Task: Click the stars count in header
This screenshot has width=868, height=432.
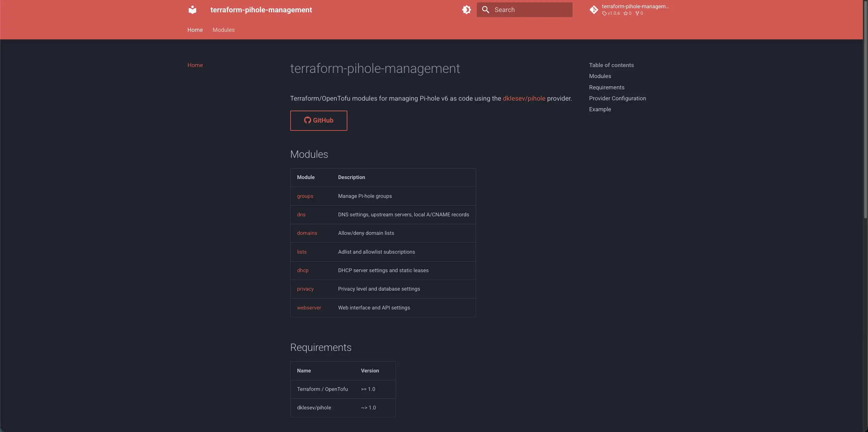Action: [x=627, y=13]
